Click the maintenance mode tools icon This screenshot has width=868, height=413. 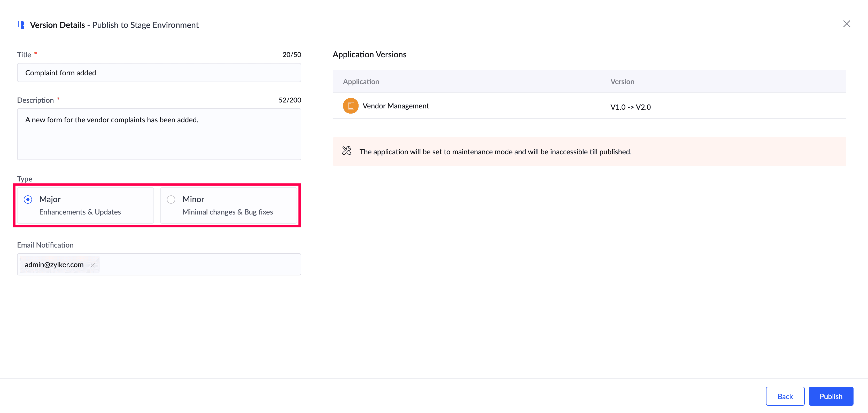tap(347, 151)
